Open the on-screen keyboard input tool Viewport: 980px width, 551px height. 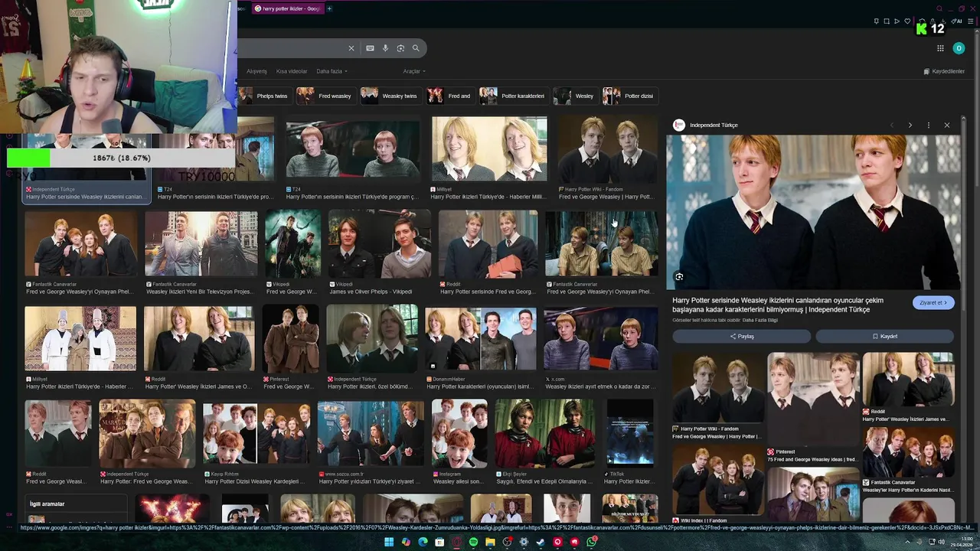[370, 48]
